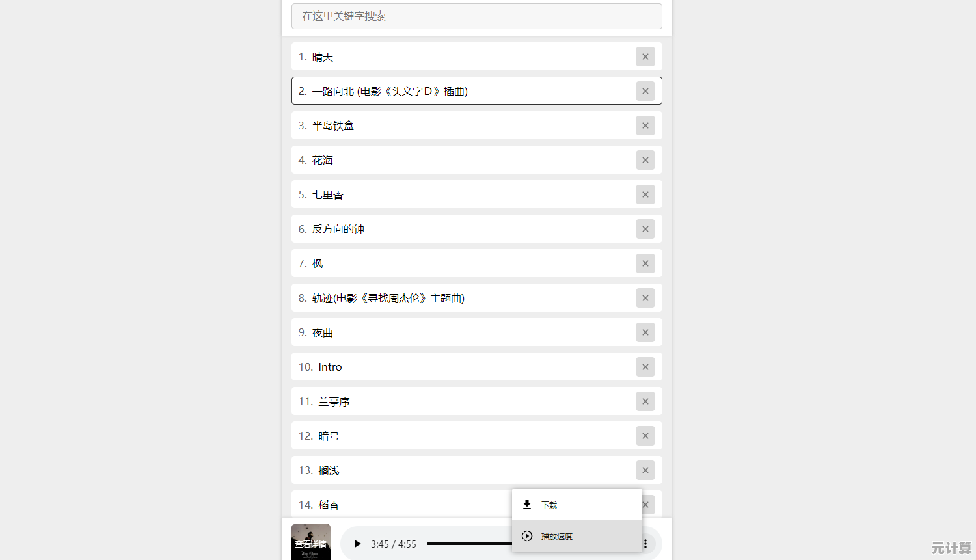Delete 七里香 via its X icon
Screen dimensions: 976x560
(x=645, y=194)
